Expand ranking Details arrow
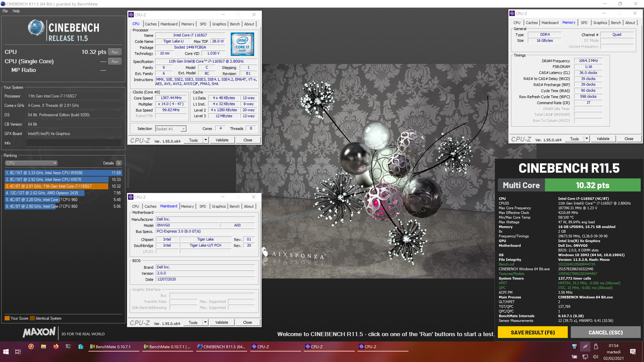The image size is (644, 362). pyautogui.click(x=119, y=163)
